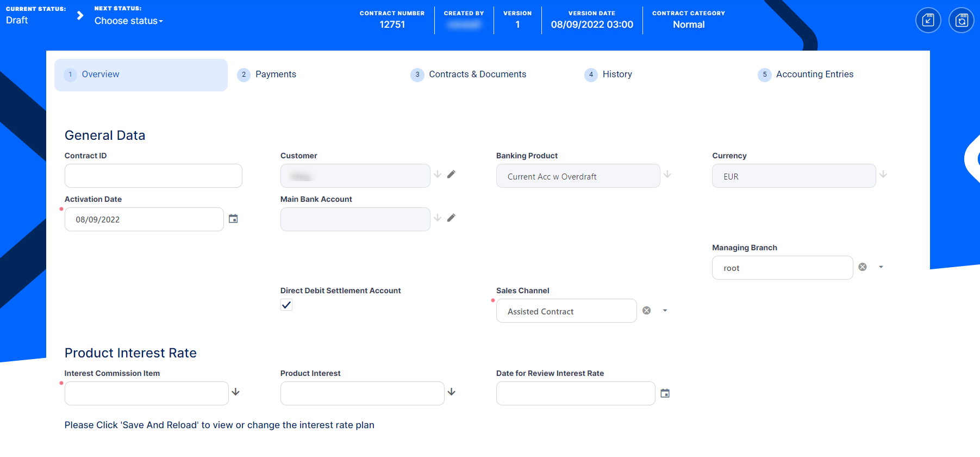Click the arrow next to Interest Commission Item
980x457 pixels.
[x=236, y=392]
